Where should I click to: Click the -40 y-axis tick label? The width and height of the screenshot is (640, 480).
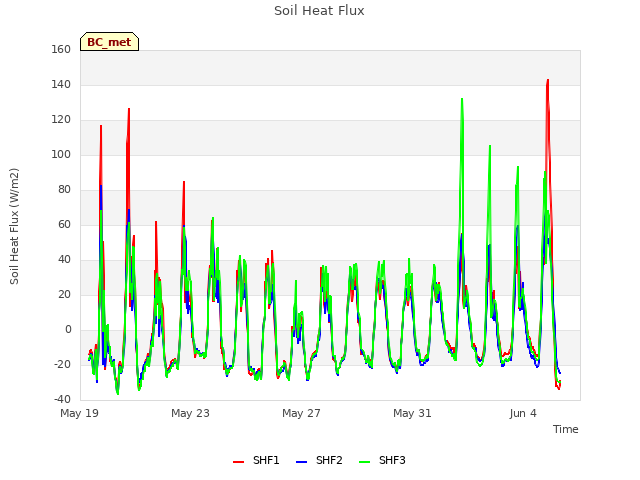(62, 399)
